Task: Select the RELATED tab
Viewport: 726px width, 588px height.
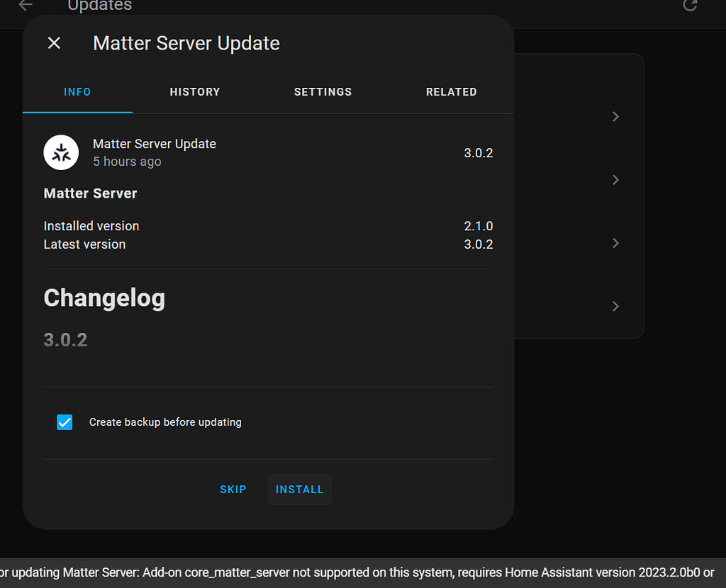Action: click(452, 91)
